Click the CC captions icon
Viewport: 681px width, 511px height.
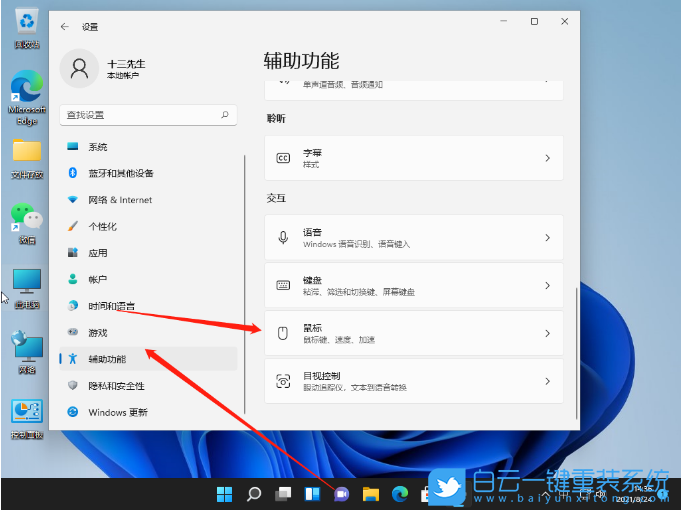(283, 158)
